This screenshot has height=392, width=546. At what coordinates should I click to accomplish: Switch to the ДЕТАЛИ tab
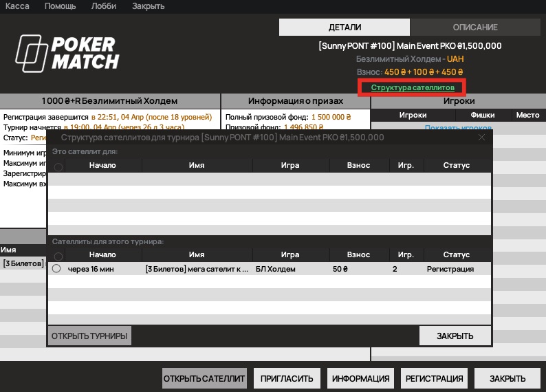345,27
